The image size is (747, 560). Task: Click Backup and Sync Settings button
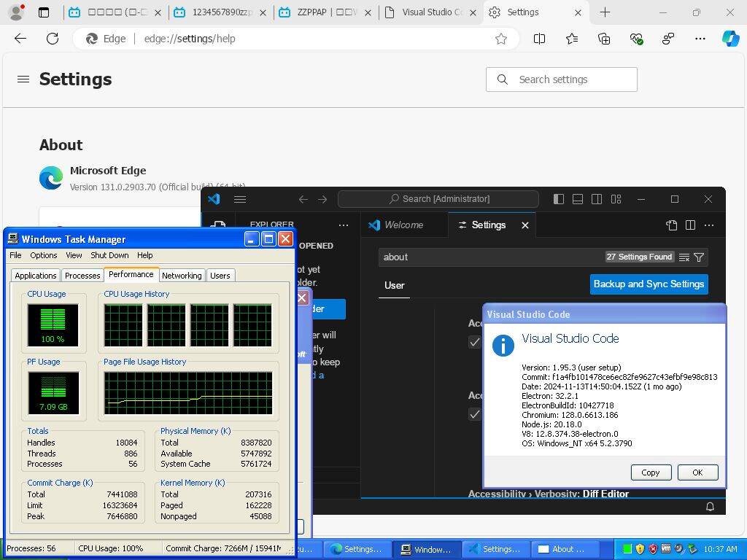(x=649, y=284)
